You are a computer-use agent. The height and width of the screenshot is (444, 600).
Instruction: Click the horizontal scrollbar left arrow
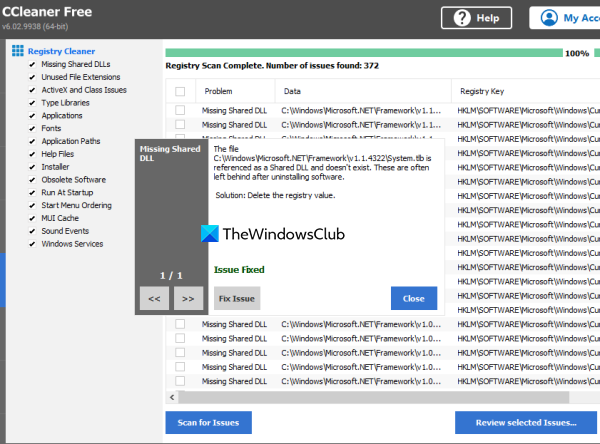(172, 397)
